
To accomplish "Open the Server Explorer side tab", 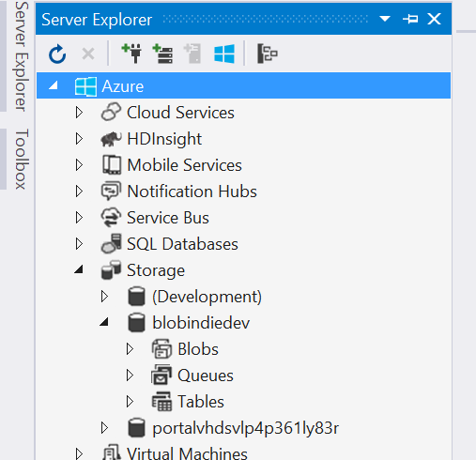I will pyautogui.click(x=22, y=55).
